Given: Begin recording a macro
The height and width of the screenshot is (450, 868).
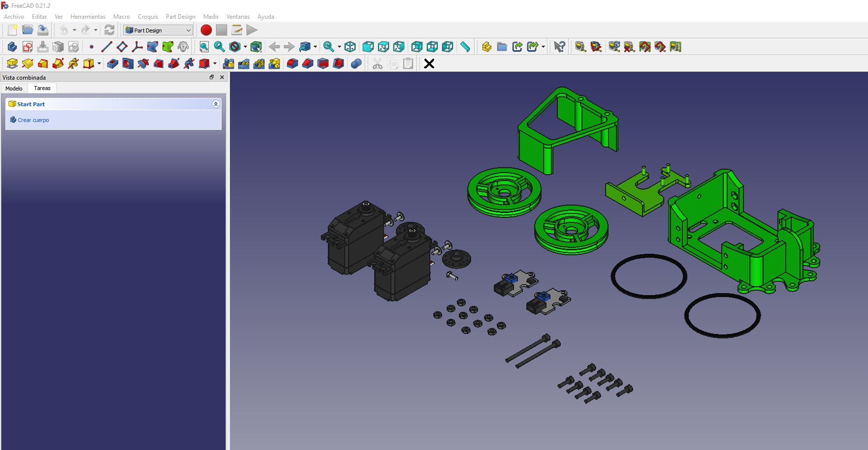Looking at the screenshot, I should (x=206, y=30).
